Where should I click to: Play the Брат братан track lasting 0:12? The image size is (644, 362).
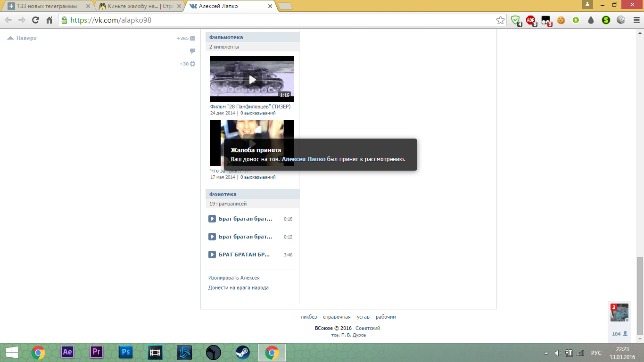coord(212,237)
